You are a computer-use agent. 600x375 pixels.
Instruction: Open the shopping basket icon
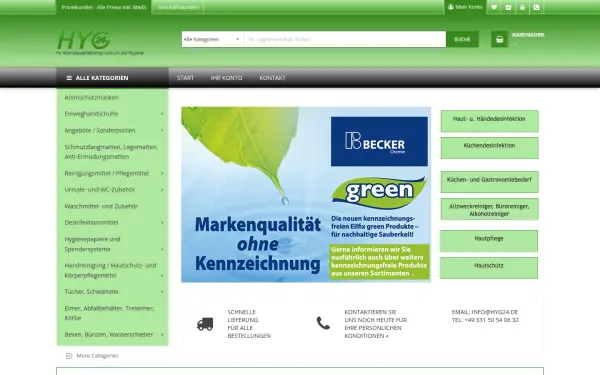pyautogui.click(x=499, y=39)
